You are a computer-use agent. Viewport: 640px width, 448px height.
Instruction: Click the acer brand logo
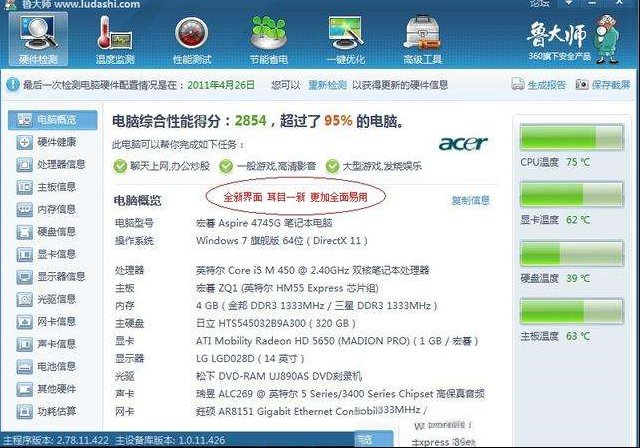(x=463, y=143)
